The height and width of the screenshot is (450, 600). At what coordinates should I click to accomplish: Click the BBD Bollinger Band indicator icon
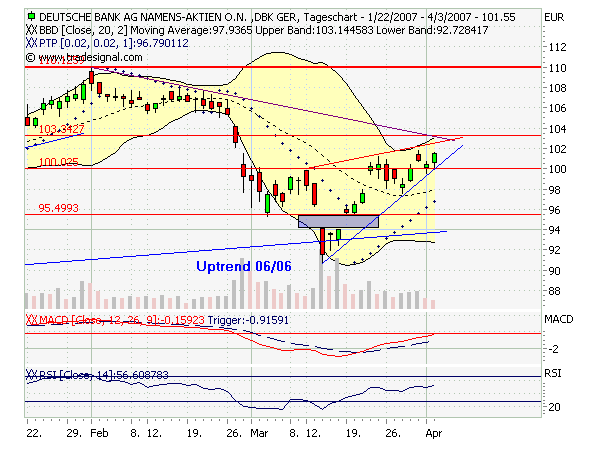(x=32, y=31)
